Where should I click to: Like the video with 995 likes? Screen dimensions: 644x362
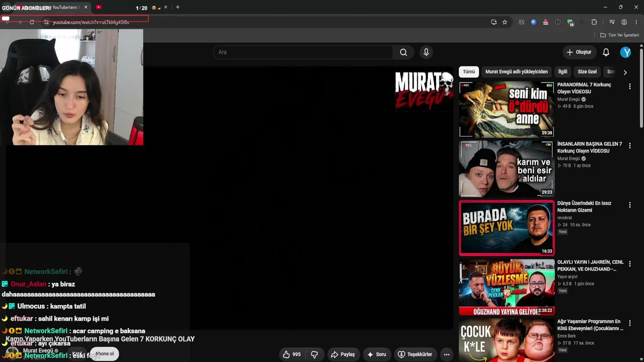(x=292, y=354)
